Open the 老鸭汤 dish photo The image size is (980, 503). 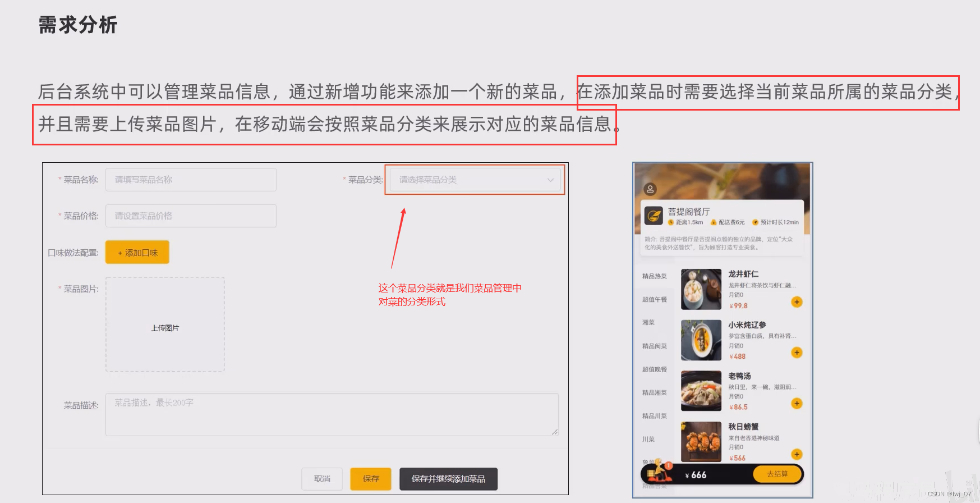[701, 391]
